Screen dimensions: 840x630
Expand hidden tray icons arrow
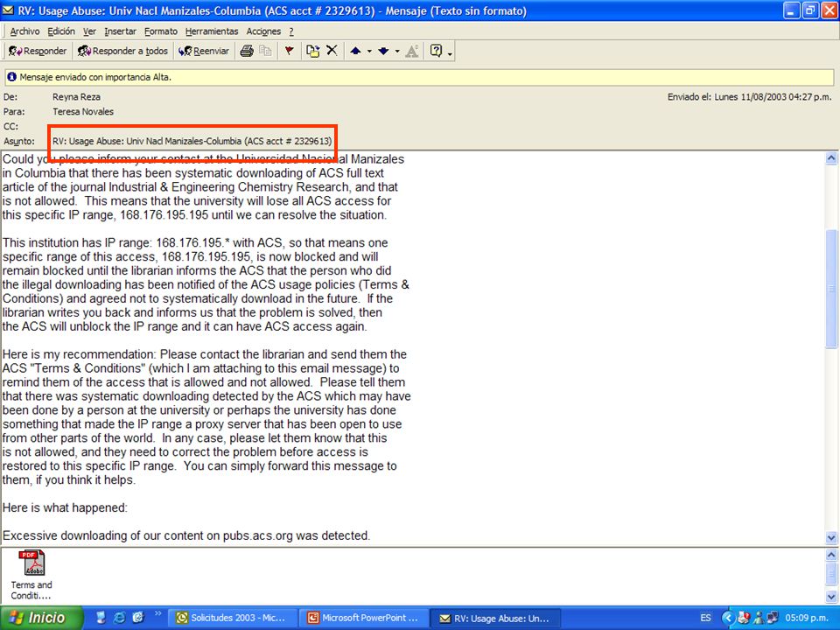tap(727, 618)
